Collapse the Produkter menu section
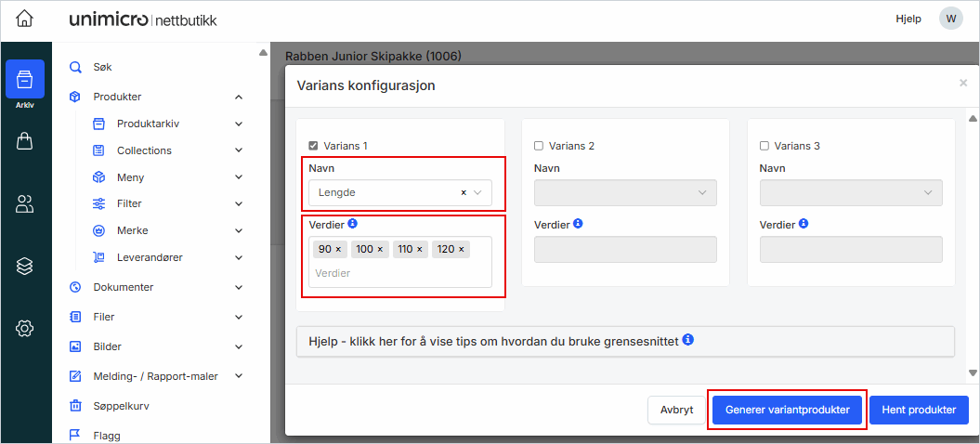Screen dimensions: 980x444 point(239,97)
